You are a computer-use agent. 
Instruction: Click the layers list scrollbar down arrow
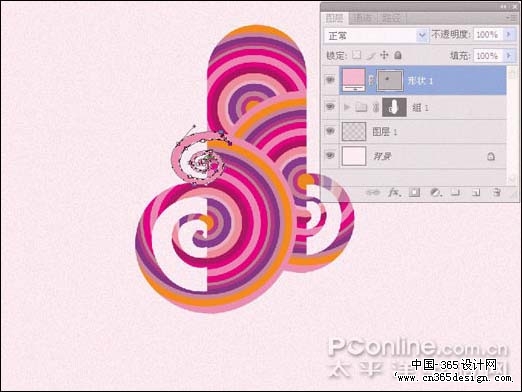(x=512, y=179)
